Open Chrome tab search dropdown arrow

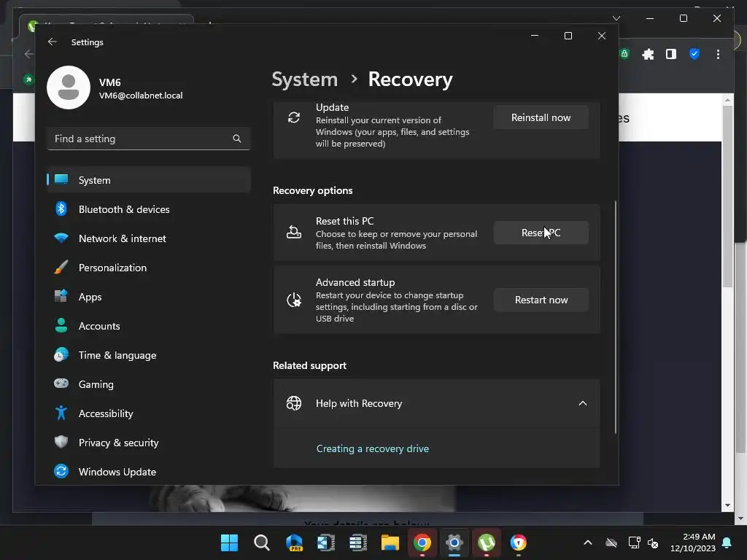point(616,18)
